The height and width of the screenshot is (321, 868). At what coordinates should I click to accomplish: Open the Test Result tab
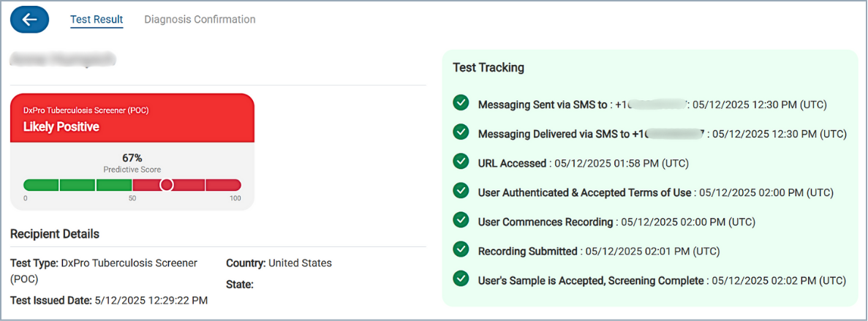[97, 20]
